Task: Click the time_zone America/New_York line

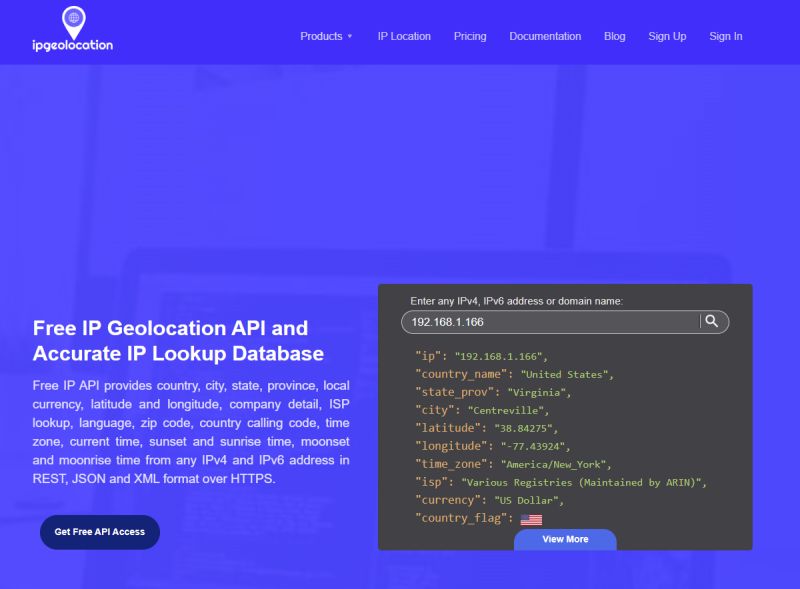Action: [513, 464]
